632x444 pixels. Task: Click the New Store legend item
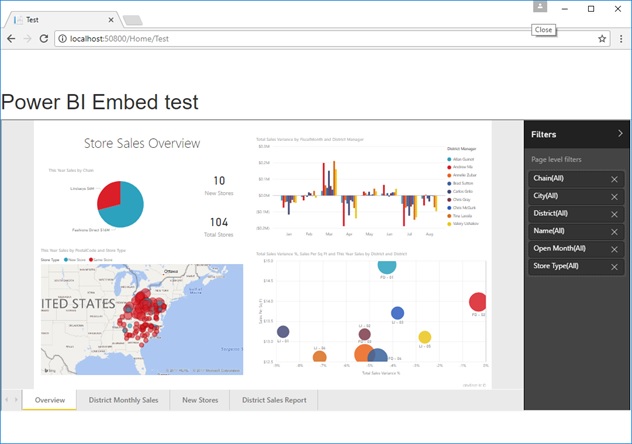[x=75, y=260]
